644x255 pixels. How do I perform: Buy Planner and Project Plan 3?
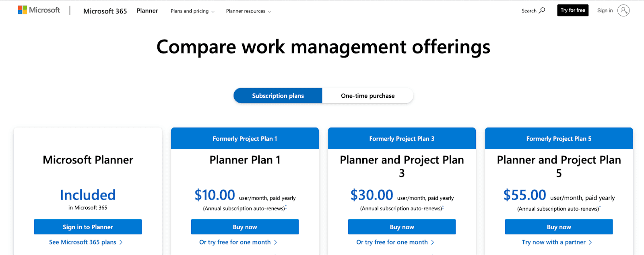(x=402, y=226)
